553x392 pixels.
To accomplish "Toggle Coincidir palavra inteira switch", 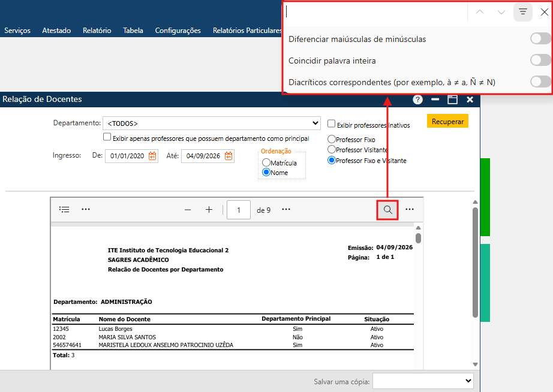I will [x=540, y=61].
